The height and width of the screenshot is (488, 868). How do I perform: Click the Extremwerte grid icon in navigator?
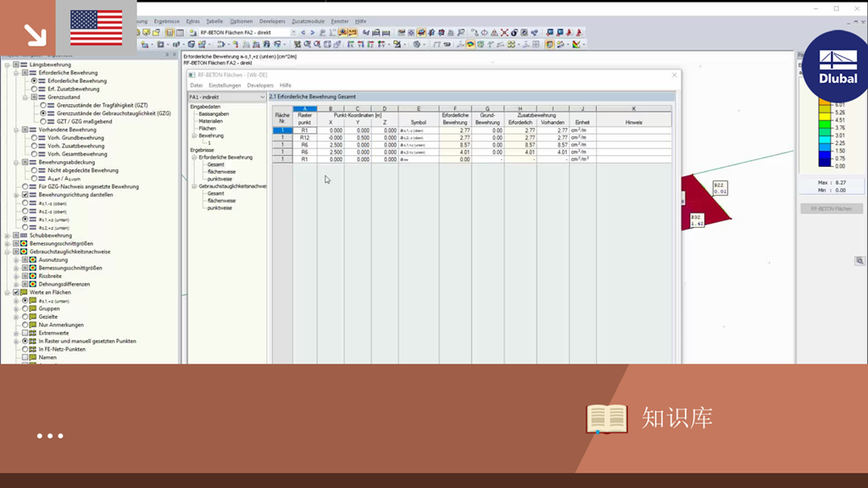tap(33, 333)
